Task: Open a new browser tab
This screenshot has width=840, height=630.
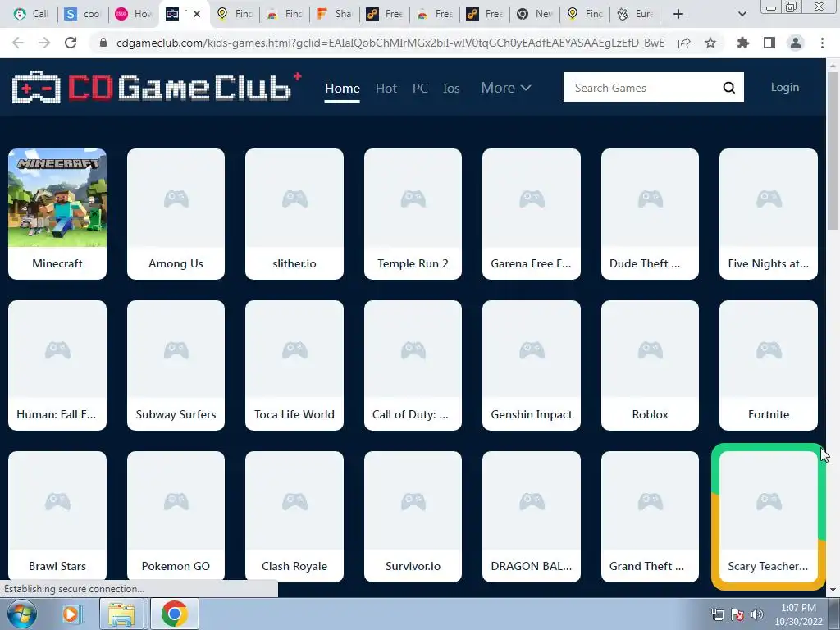Action: point(678,14)
